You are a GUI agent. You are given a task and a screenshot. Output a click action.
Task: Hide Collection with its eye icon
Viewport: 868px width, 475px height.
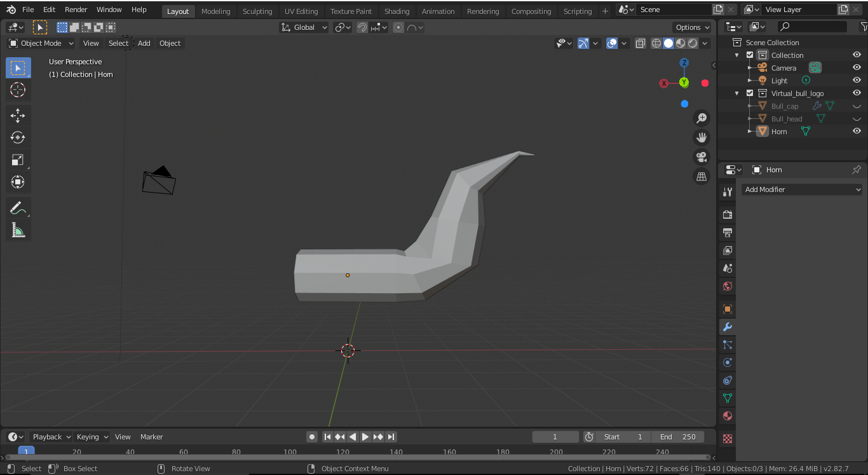pos(857,55)
